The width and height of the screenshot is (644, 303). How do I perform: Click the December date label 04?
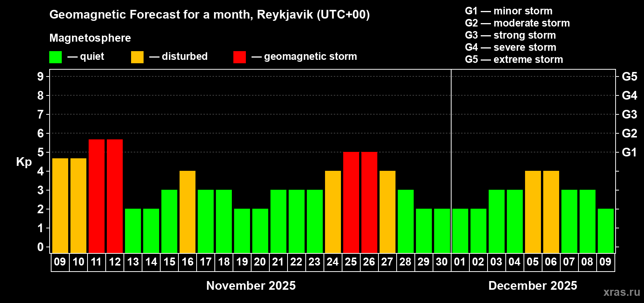coord(514,262)
